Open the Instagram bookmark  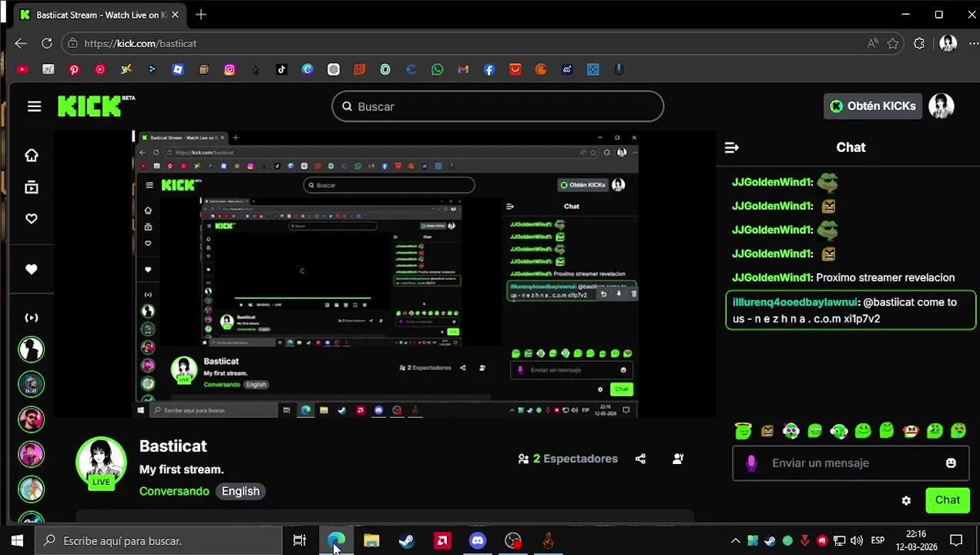click(x=230, y=69)
